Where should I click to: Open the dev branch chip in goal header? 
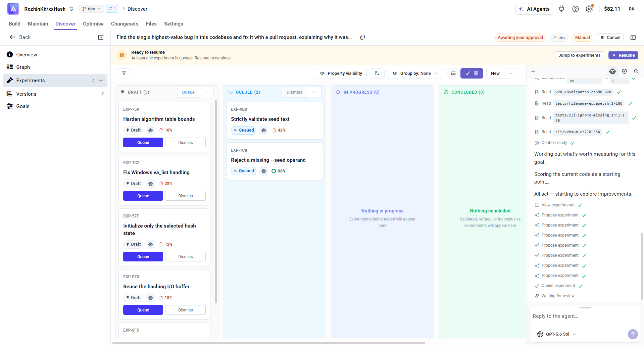tap(559, 37)
